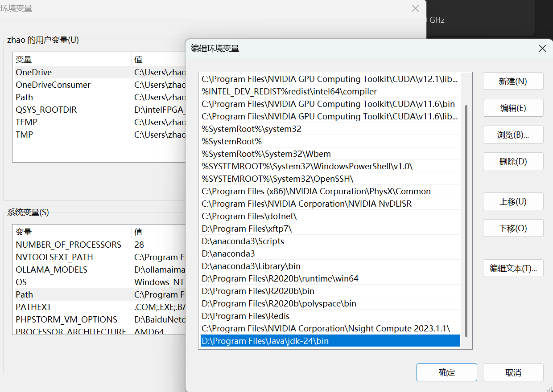Image resolution: width=553 pixels, height=392 pixels.
Task: Select the D:\Program Files\Java\jdk-24\bin entry
Action: 330,341
